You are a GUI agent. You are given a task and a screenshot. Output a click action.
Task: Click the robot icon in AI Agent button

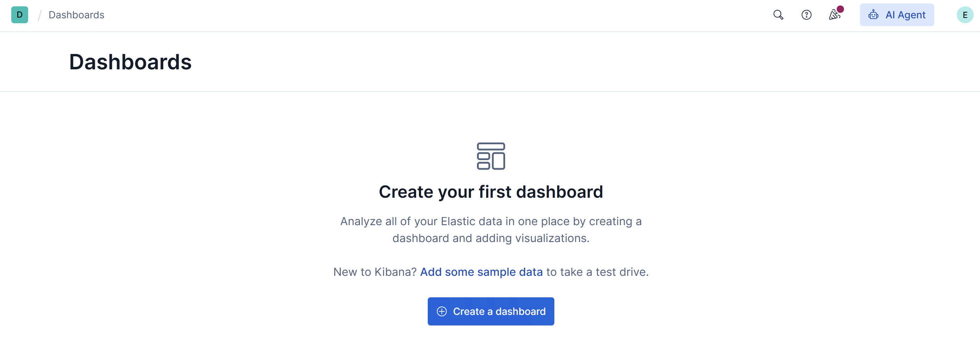pos(873,15)
